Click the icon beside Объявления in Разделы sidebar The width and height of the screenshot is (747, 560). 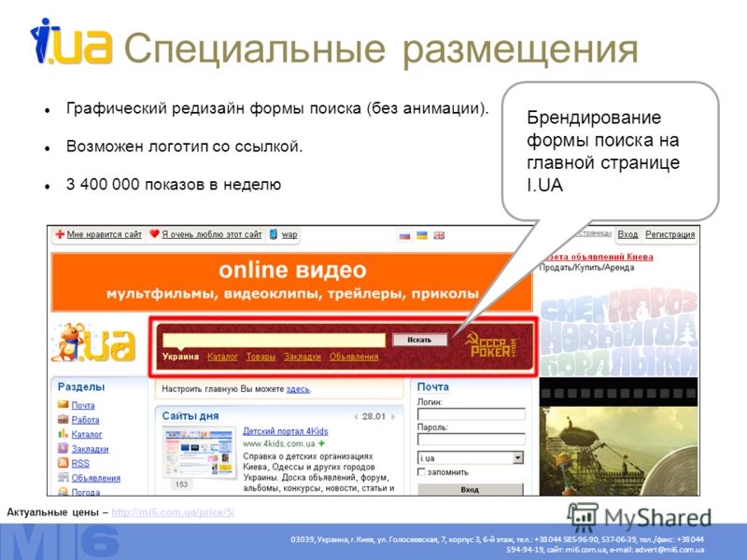(63, 478)
